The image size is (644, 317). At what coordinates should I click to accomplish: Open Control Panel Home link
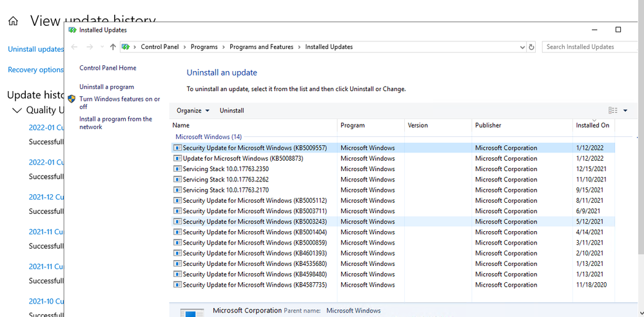pos(108,68)
